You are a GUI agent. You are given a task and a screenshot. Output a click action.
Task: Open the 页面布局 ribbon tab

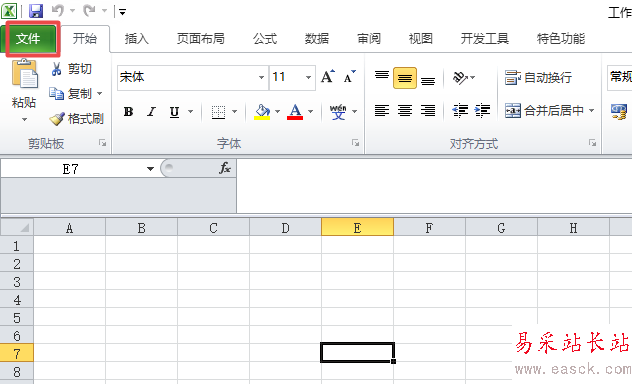point(200,39)
